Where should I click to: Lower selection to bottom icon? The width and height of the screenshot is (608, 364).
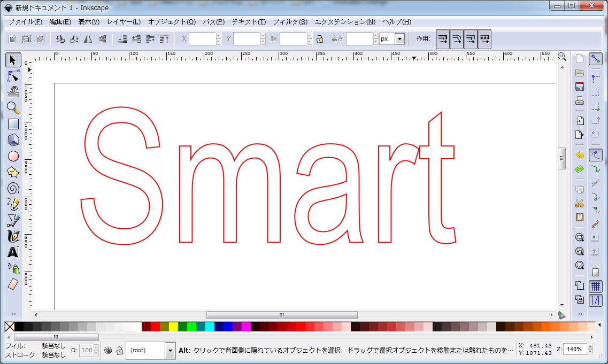(122, 39)
